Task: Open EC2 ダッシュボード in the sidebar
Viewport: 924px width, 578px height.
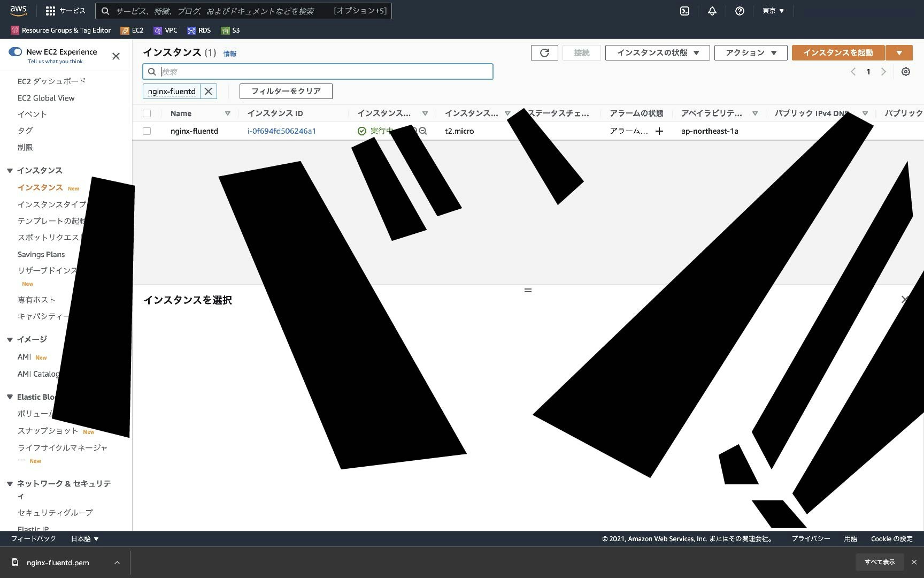Action: click(51, 81)
